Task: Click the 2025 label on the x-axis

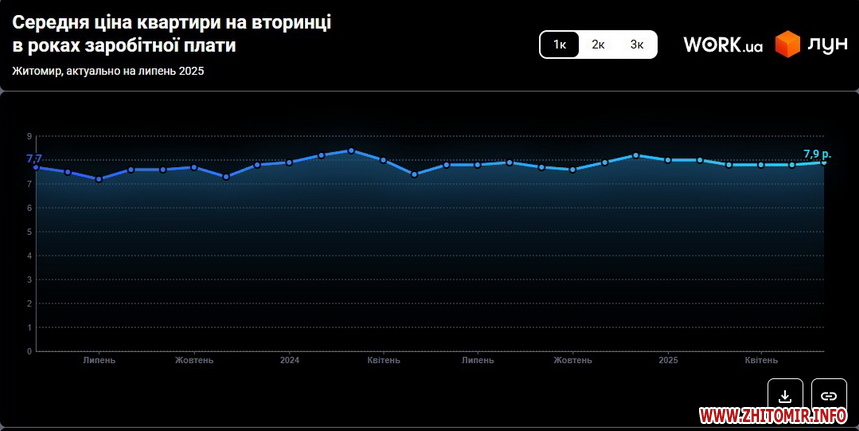Action: click(x=668, y=360)
